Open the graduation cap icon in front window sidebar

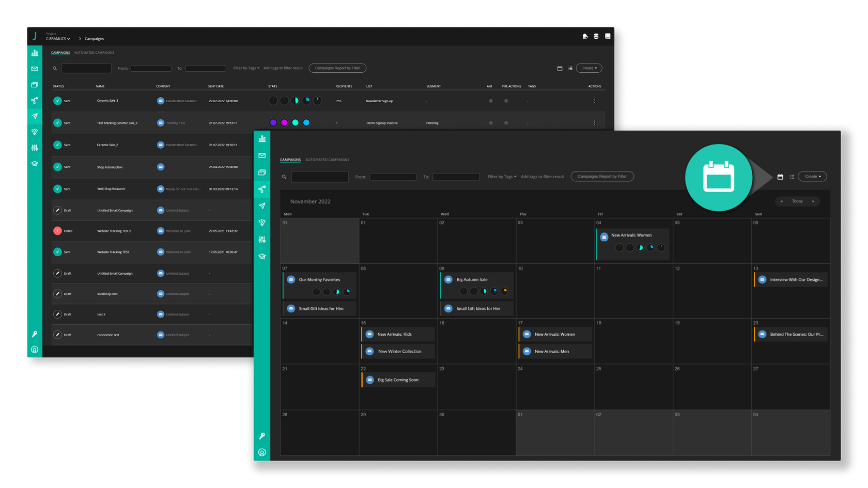(262, 257)
